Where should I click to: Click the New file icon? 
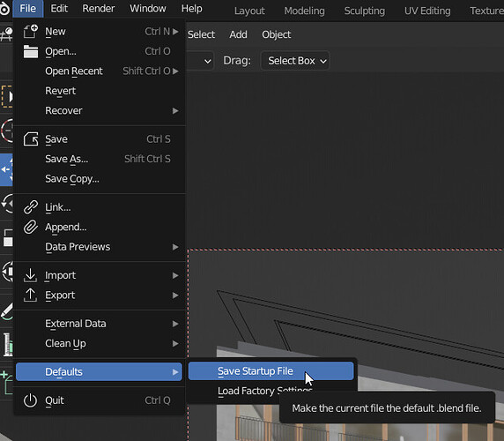[31, 32]
